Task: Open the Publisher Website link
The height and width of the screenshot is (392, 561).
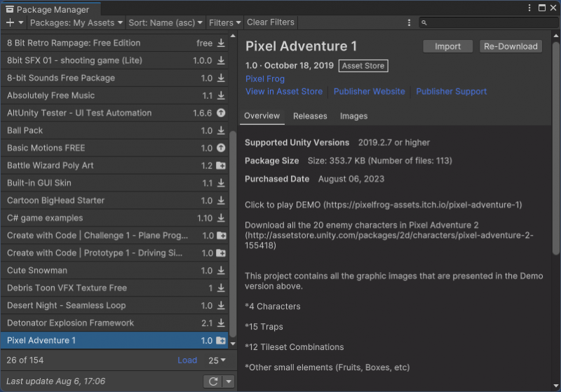Action: tap(370, 92)
